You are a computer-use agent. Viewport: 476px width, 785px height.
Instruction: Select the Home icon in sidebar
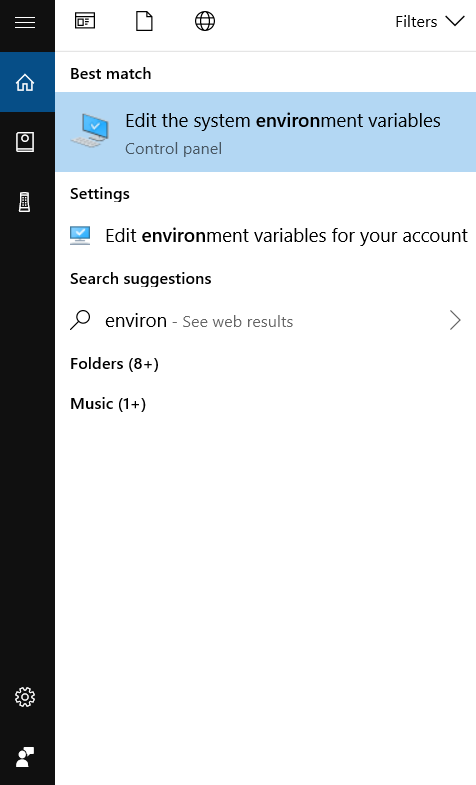coord(25,83)
